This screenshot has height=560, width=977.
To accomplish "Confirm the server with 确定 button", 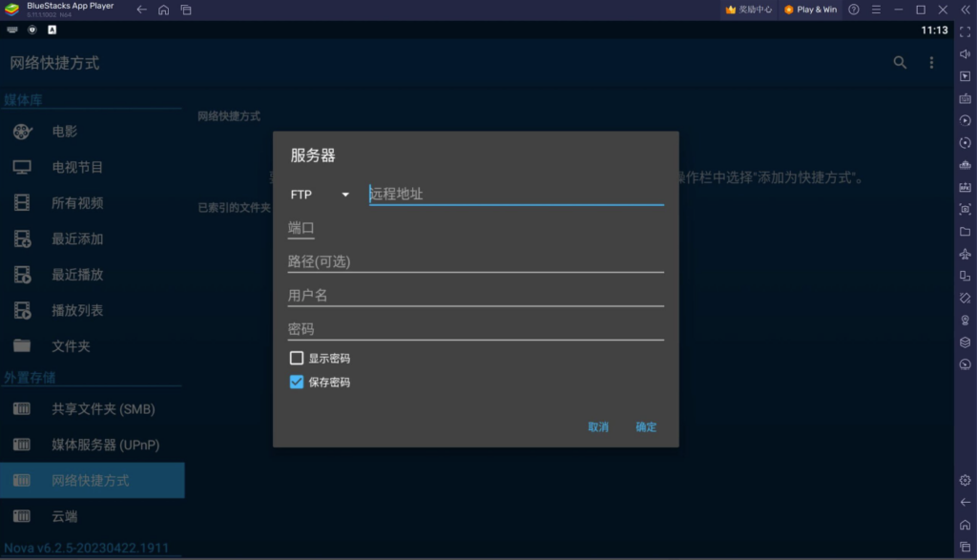I will 645,426.
